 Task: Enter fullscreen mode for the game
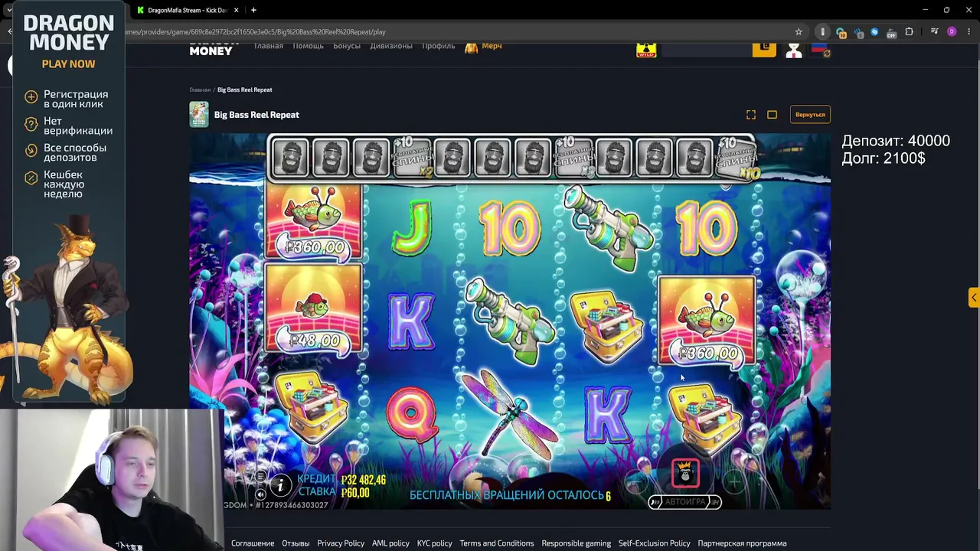pos(751,115)
